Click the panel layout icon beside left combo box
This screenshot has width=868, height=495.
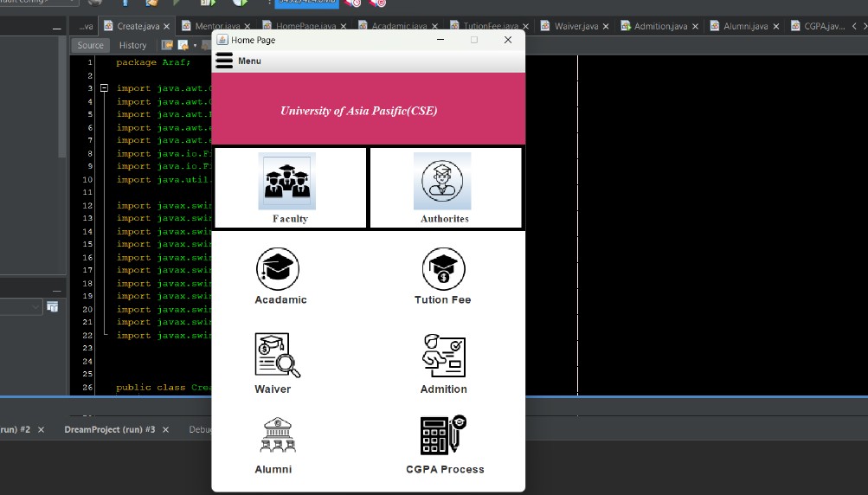pos(53,306)
